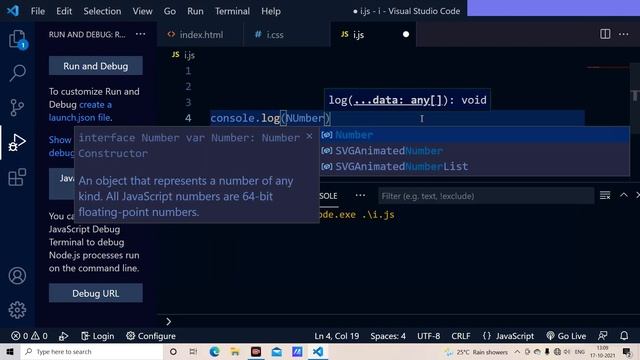
Task: Click the debug console filter input
Action: tap(486, 196)
